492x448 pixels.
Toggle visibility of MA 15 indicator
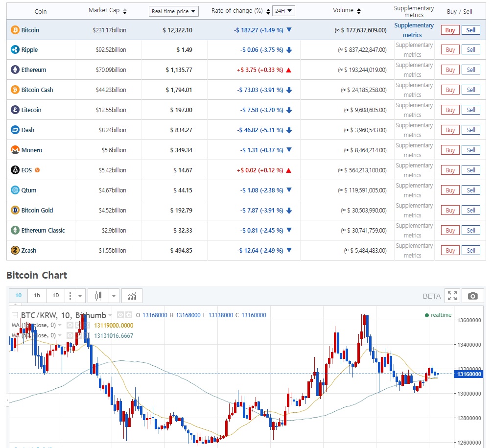pyautogui.click(x=70, y=325)
